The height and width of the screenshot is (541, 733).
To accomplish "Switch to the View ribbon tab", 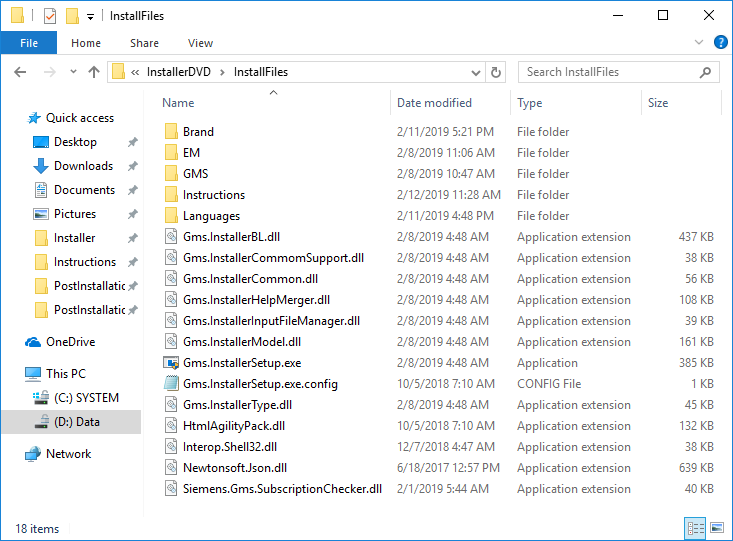I will point(200,43).
